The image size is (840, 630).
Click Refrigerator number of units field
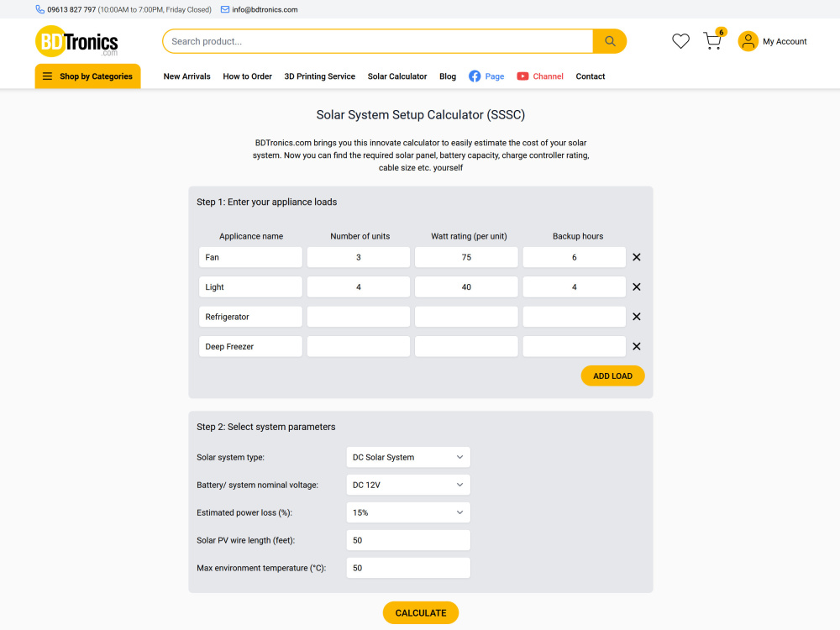pos(359,317)
